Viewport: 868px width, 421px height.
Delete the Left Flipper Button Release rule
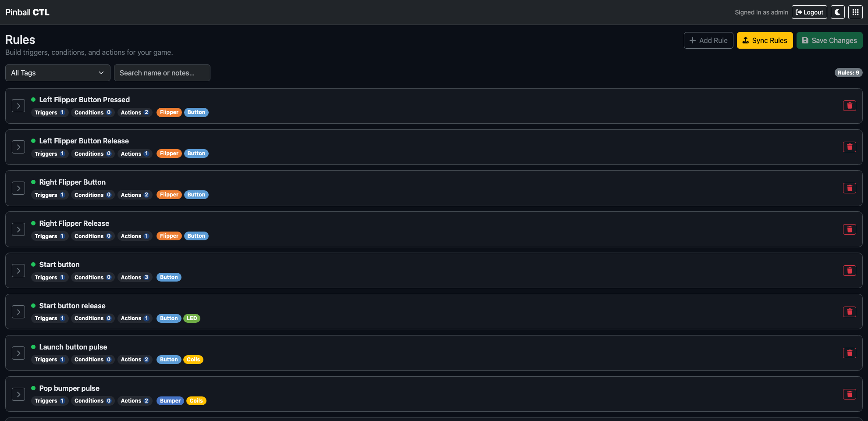(849, 147)
